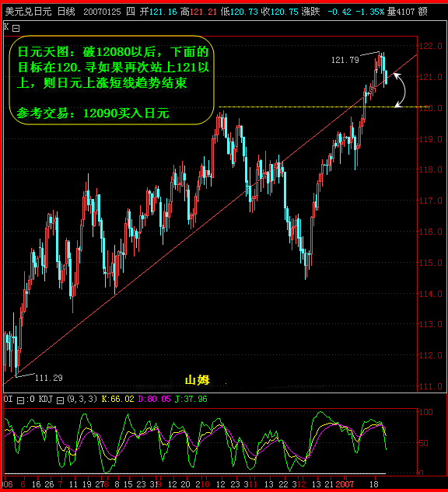Select the close price 120.75
The width and height of the screenshot is (448, 492).
click(284, 12)
